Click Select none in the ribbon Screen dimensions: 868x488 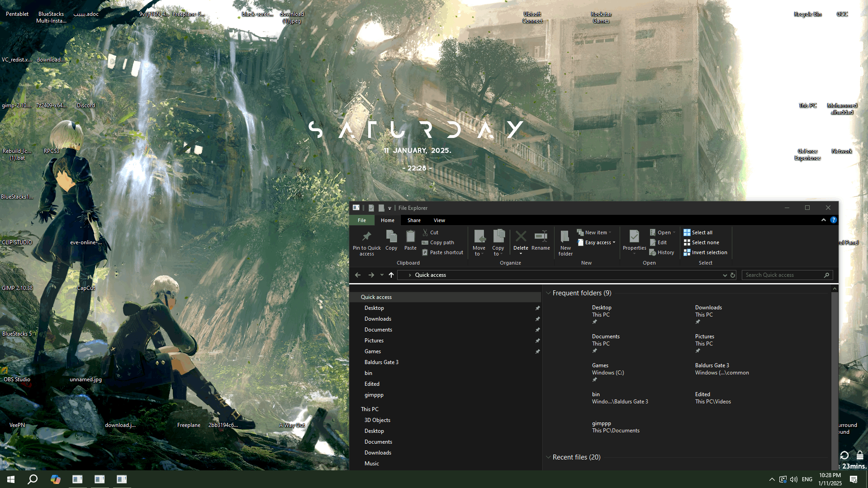pyautogui.click(x=701, y=242)
